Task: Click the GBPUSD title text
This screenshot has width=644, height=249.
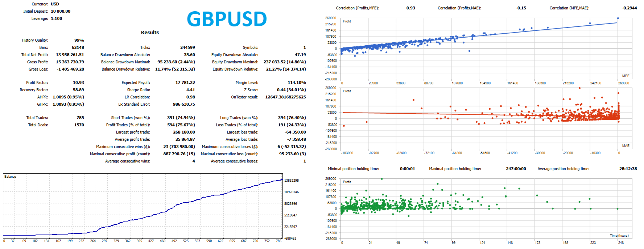Action: click(227, 19)
